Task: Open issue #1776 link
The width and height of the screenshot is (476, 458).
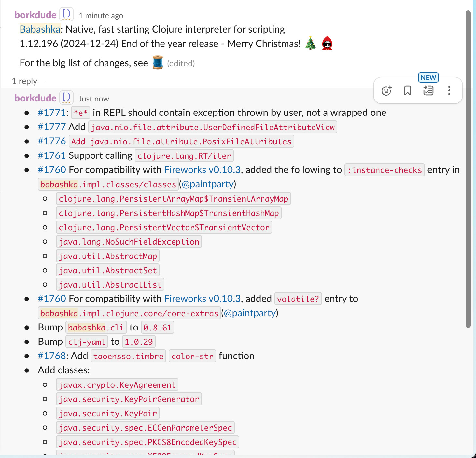Action: (x=52, y=141)
